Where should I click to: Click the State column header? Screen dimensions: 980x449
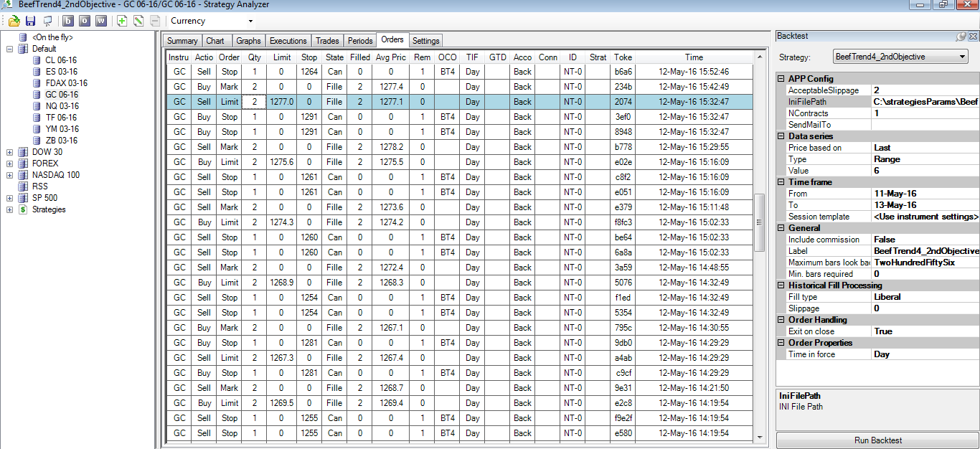click(334, 57)
